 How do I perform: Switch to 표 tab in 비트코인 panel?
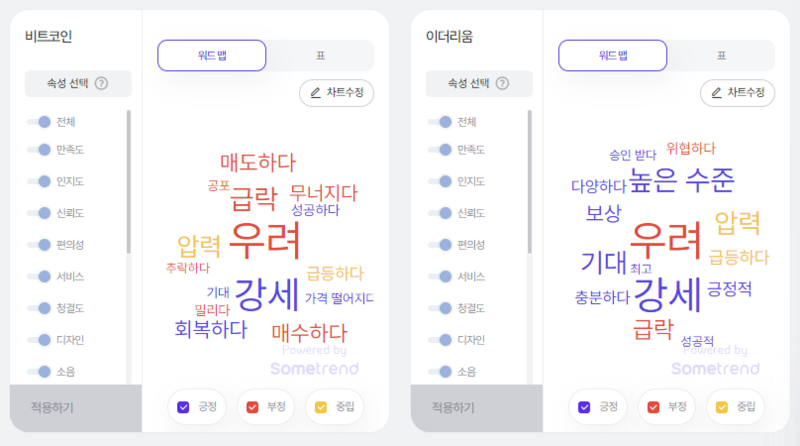click(320, 56)
